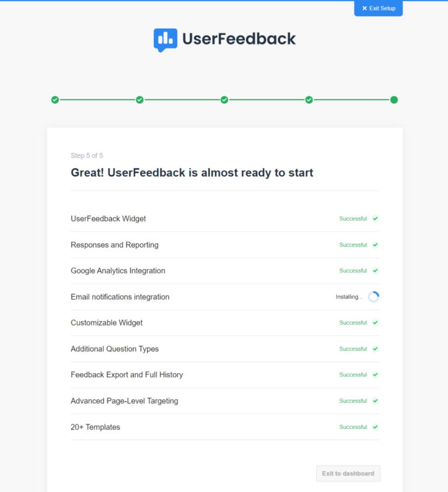Click the Exit Setup button

(x=378, y=8)
